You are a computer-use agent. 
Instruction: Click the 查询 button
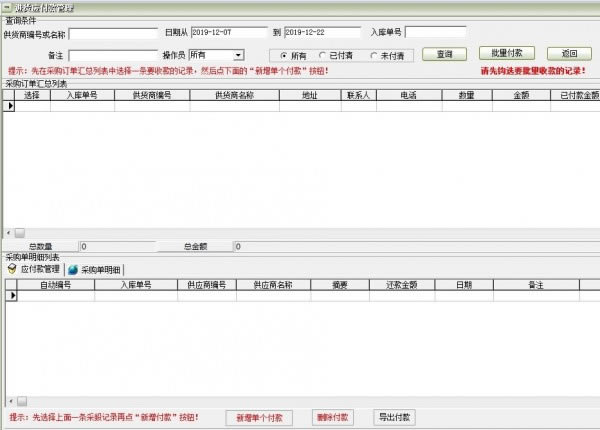pyautogui.click(x=444, y=54)
